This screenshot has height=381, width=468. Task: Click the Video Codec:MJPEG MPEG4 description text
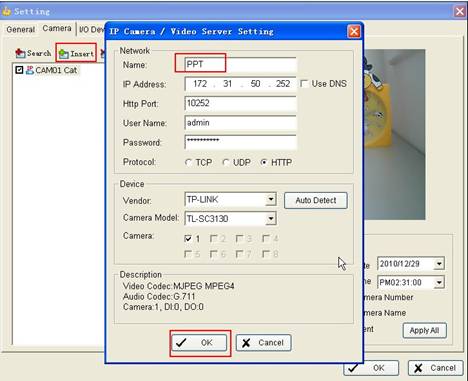pos(178,286)
